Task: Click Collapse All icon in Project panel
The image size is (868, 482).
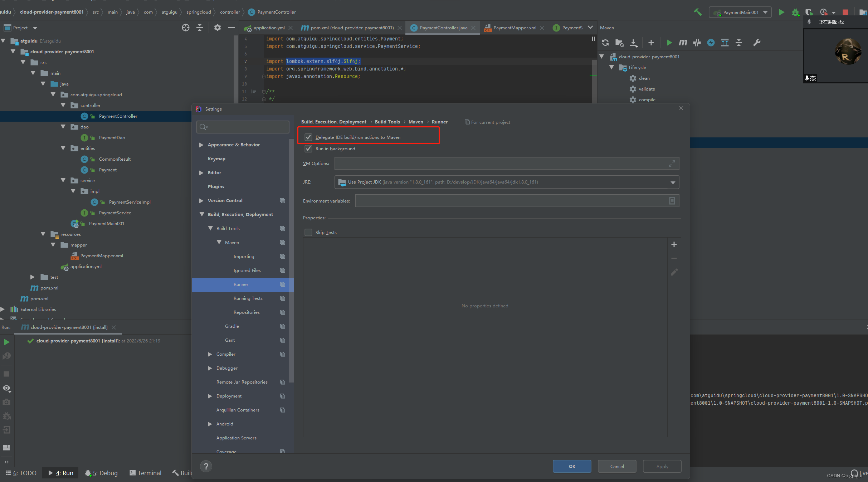Action: pos(200,28)
